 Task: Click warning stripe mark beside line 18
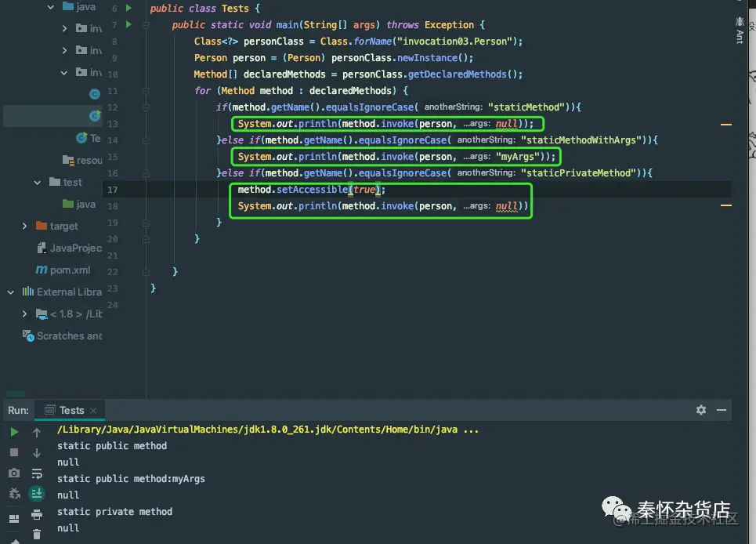[x=726, y=205]
